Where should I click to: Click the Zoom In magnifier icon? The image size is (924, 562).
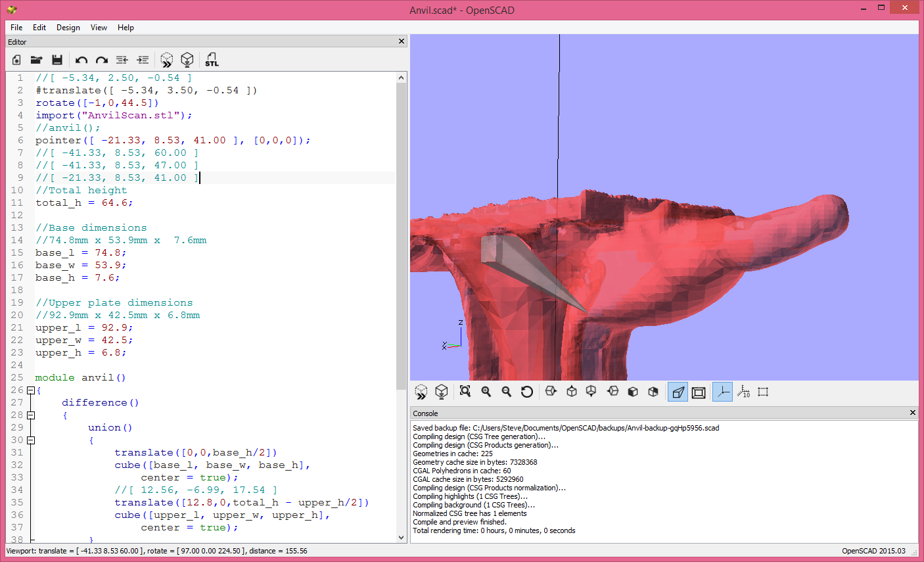point(486,392)
